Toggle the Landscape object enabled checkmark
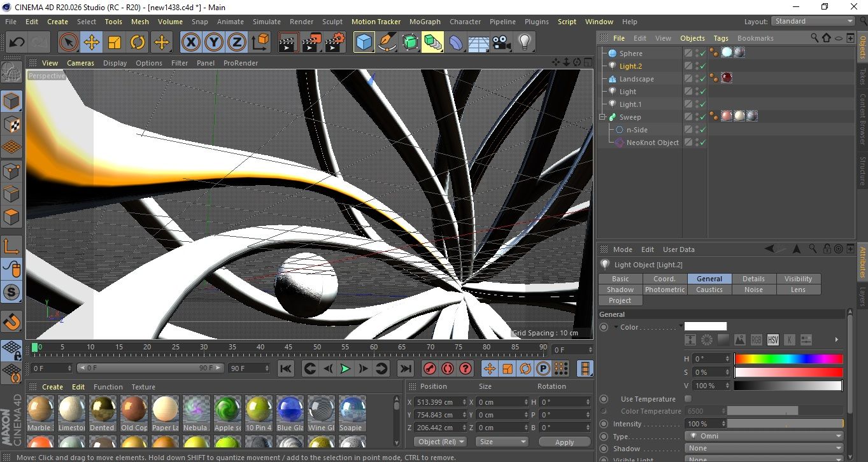868x462 pixels. click(702, 79)
